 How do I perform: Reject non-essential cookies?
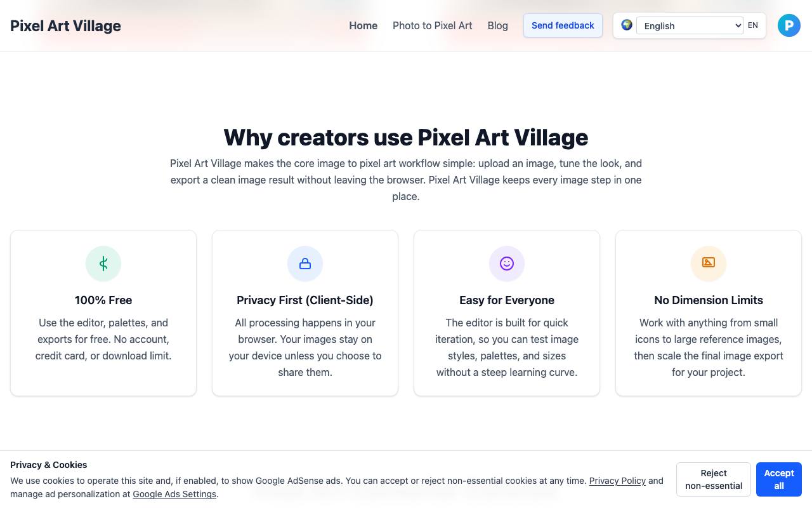point(714,479)
